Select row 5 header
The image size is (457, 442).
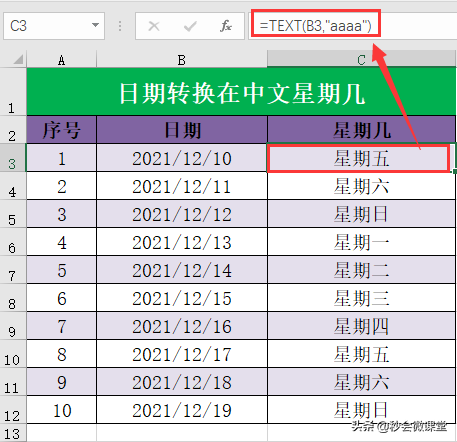tap(13, 214)
